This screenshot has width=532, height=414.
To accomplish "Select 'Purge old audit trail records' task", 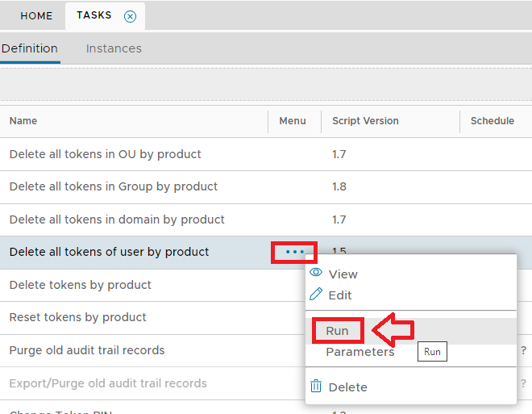I will tap(87, 350).
